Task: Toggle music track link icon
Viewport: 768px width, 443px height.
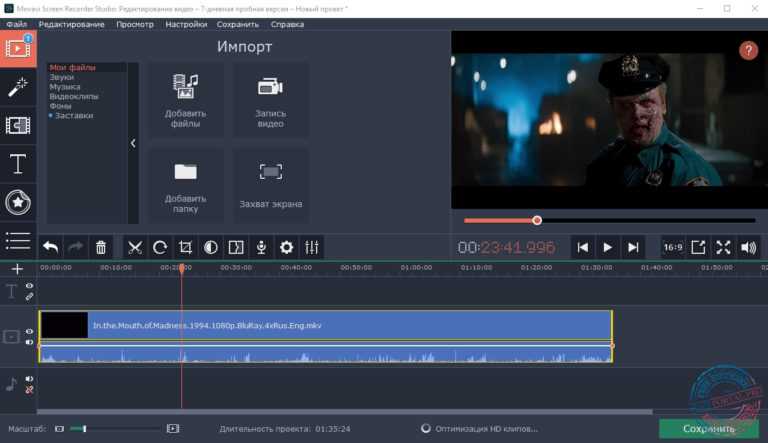Action: [29, 390]
